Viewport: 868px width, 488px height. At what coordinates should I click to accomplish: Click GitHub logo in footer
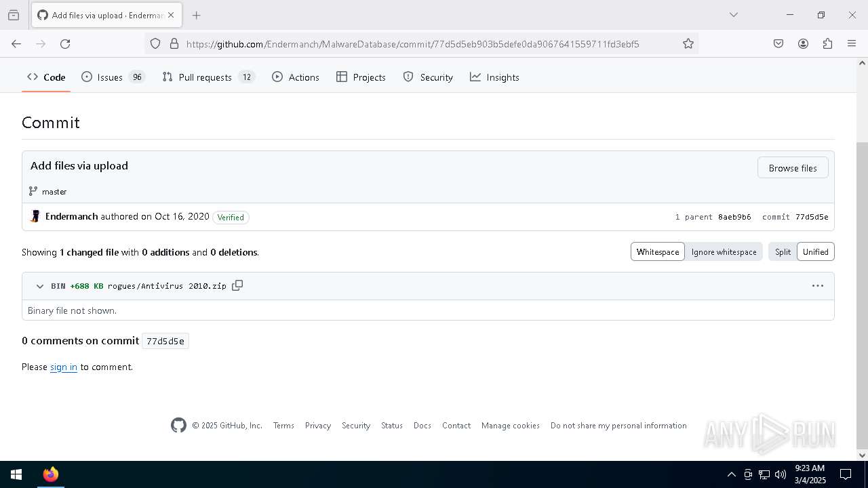(178, 425)
